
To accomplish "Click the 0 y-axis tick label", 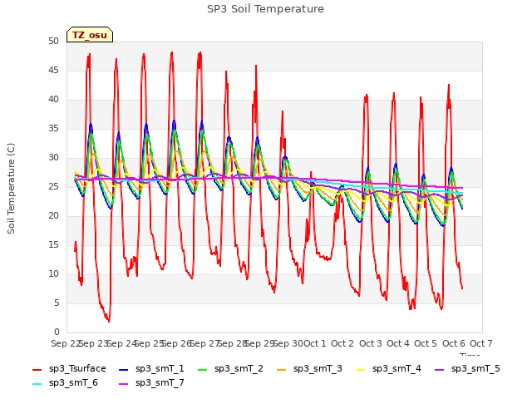I will pos(57,332).
